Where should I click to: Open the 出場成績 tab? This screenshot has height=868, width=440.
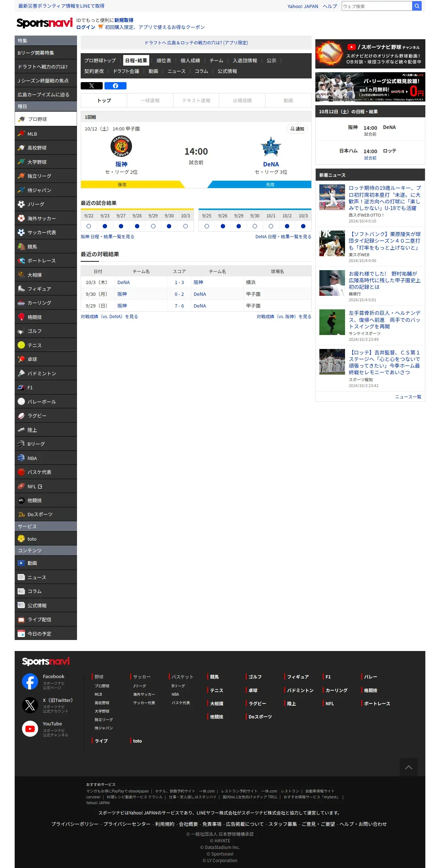242,100
